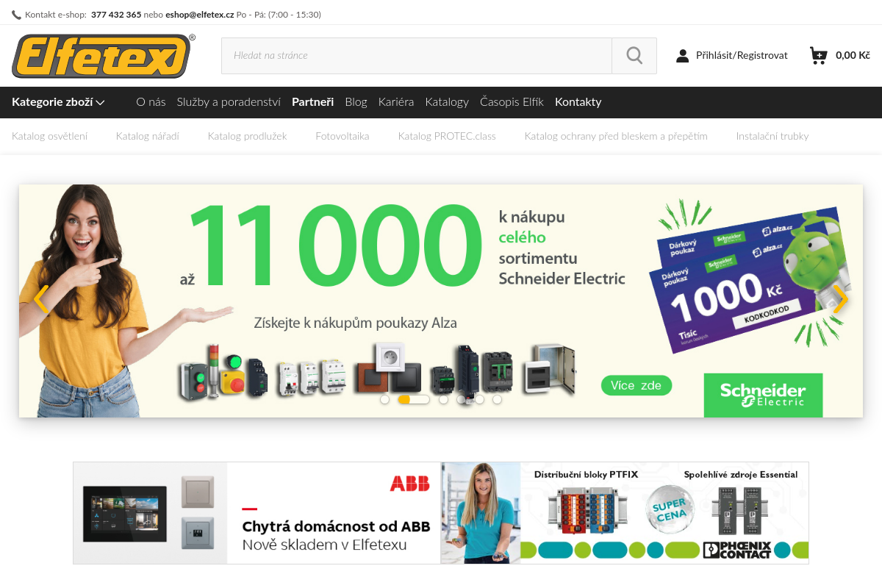Click the active orange carousel indicator
This screenshot has height=588, width=882.
pos(414,400)
